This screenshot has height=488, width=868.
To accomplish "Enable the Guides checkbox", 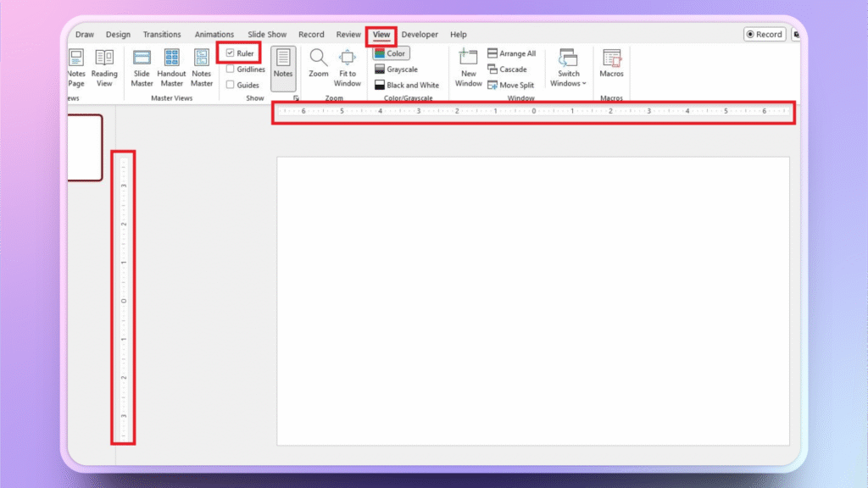I will (231, 85).
